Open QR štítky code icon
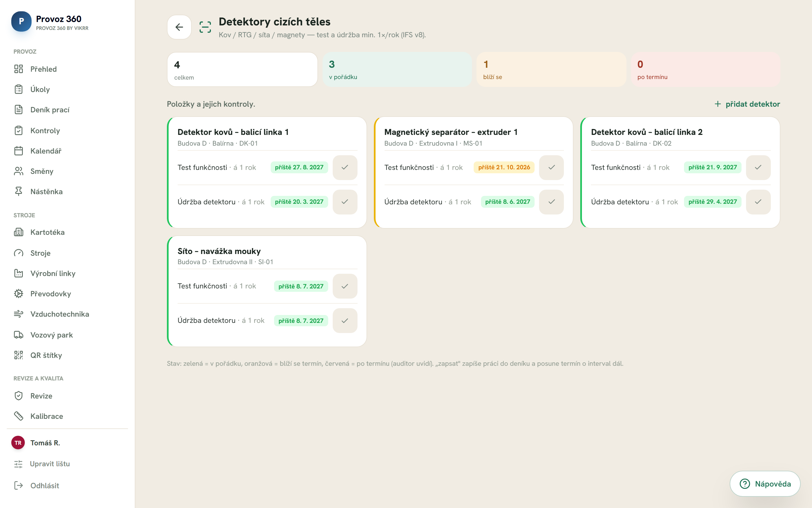This screenshot has height=508, width=812. (x=18, y=355)
